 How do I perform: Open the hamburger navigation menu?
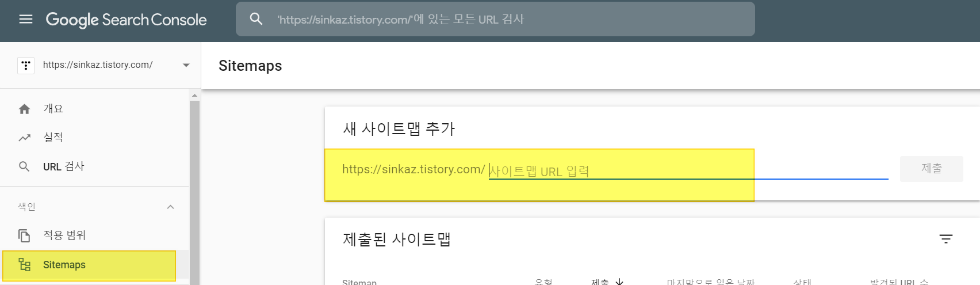pyautogui.click(x=26, y=20)
